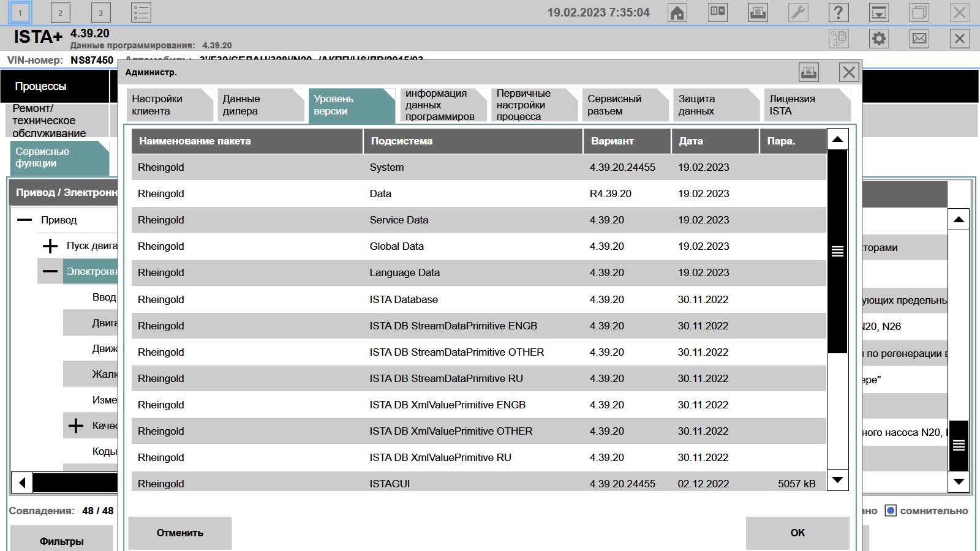Click the Наименование пакета column header
Image resolution: width=980 pixels, height=551 pixels.
tap(247, 141)
